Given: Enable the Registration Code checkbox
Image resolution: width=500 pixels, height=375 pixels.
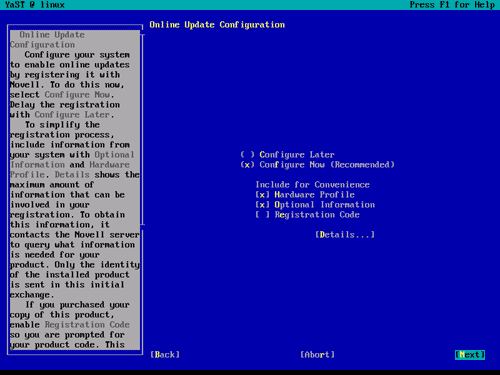Looking at the screenshot, I should [x=307, y=215].
